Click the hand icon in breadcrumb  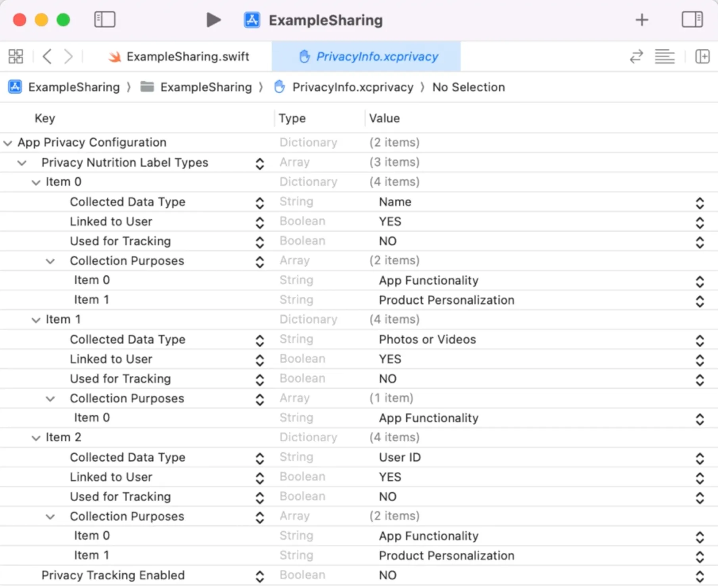point(279,86)
